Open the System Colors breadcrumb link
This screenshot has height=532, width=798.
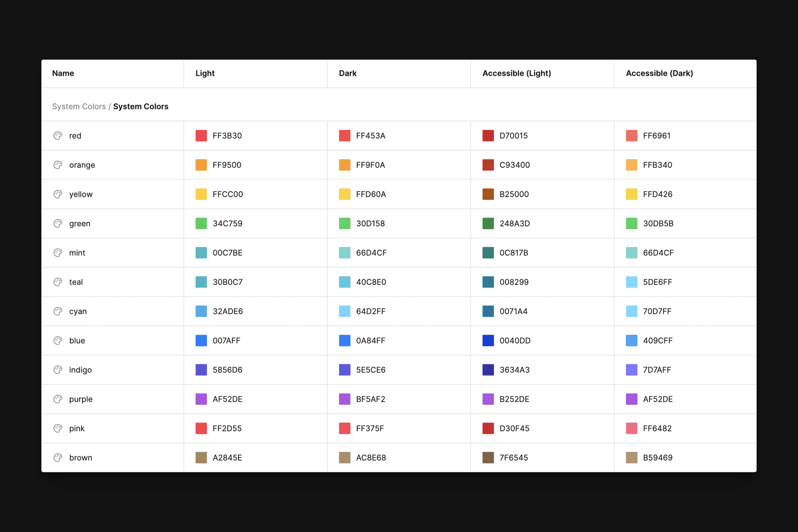pyautogui.click(x=79, y=106)
